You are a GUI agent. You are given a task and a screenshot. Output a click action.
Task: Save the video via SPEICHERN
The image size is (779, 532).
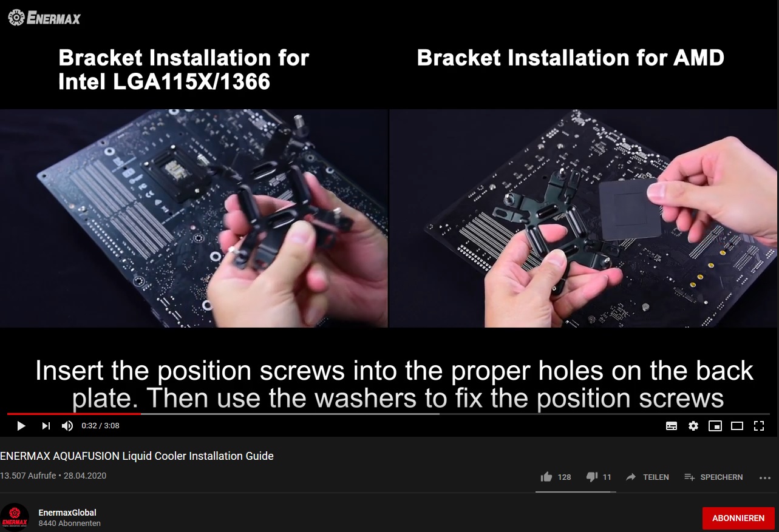[x=713, y=477]
